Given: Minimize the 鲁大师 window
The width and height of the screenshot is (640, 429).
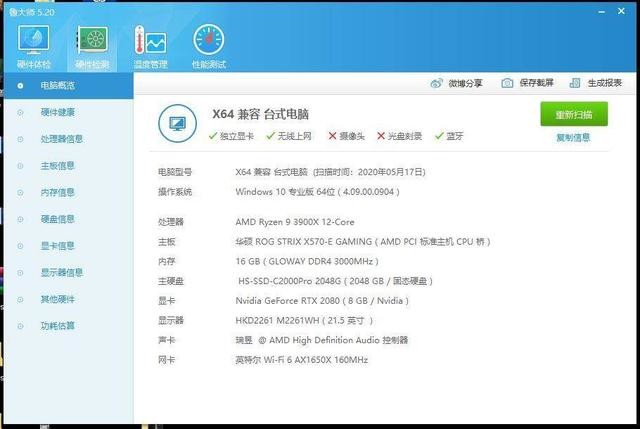Looking at the screenshot, I should pyautogui.click(x=601, y=12).
